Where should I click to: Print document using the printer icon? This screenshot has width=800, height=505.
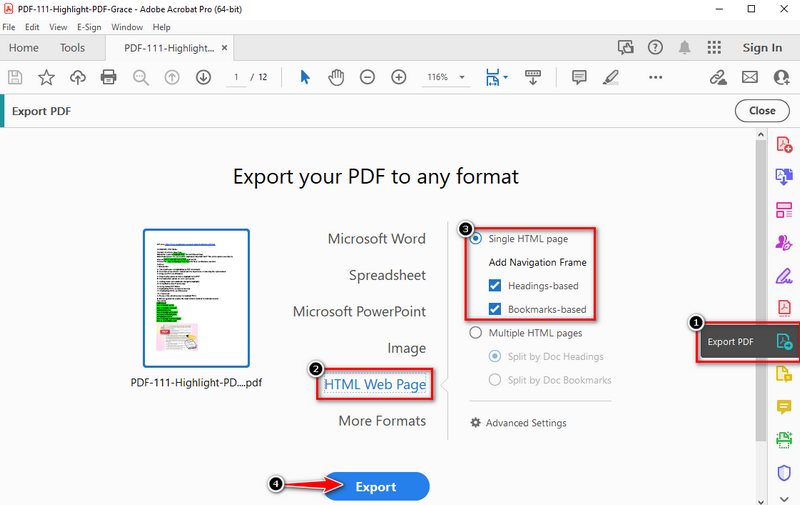(x=109, y=77)
